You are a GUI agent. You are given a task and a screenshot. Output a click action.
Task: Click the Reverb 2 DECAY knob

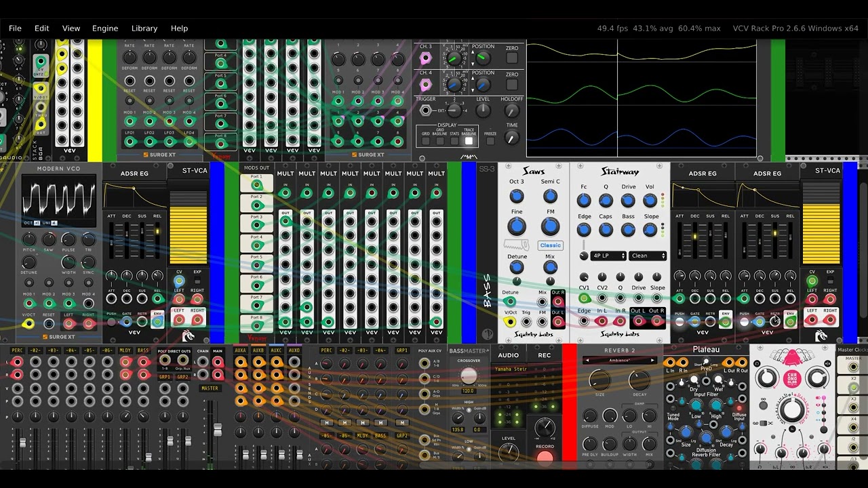click(x=639, y=380)
